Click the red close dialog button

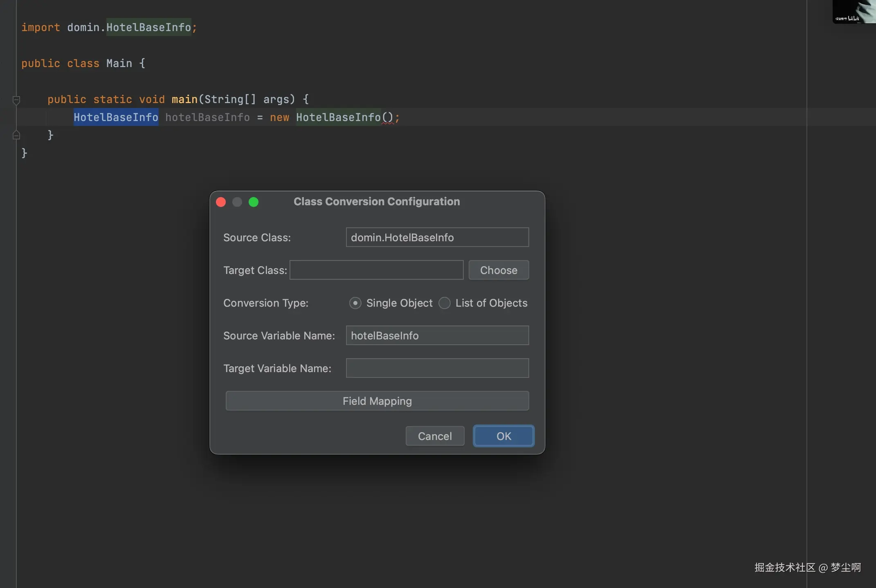[x=221, y=202]
